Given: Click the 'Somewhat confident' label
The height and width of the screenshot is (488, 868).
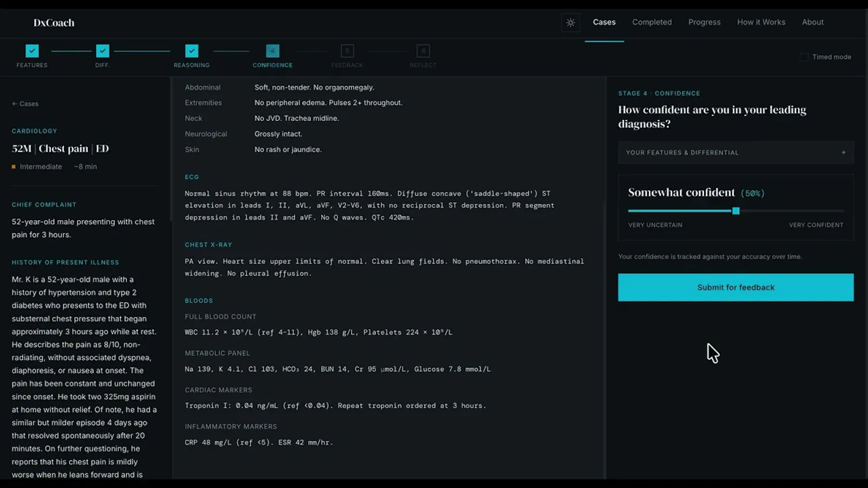Looking at the screenshot, I should pos(681,192).
